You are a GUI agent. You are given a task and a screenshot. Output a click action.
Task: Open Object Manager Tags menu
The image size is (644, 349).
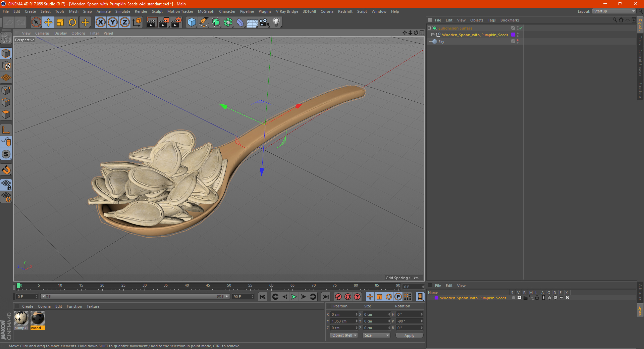491,20
